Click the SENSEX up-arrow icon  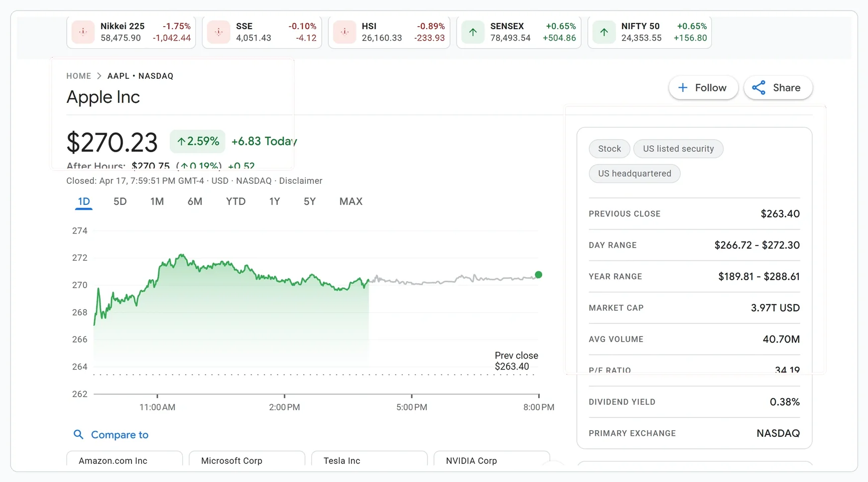[x=473, y=32]
